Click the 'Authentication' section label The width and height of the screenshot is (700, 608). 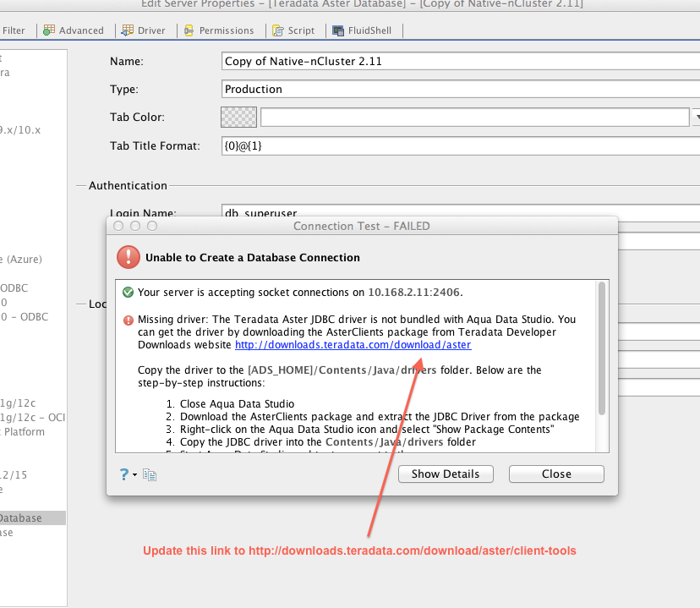point(129,185)
